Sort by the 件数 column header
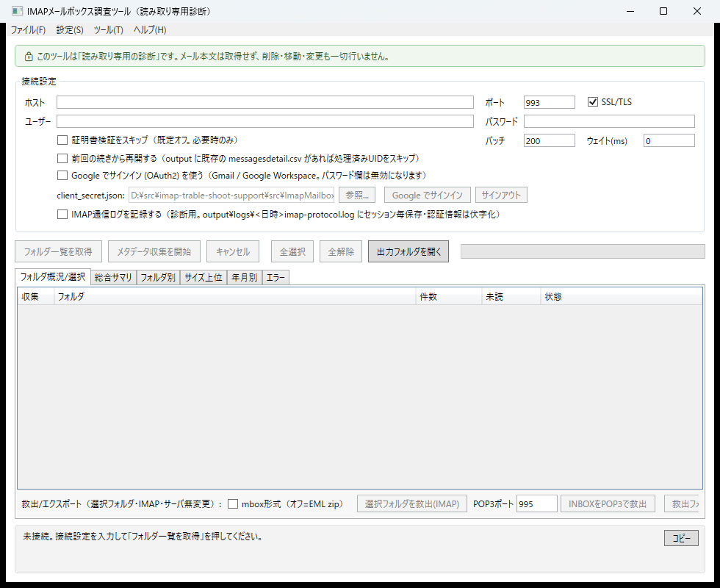Image resolution: width=720 pixels, height=588 pixels. tap(449, 297)
